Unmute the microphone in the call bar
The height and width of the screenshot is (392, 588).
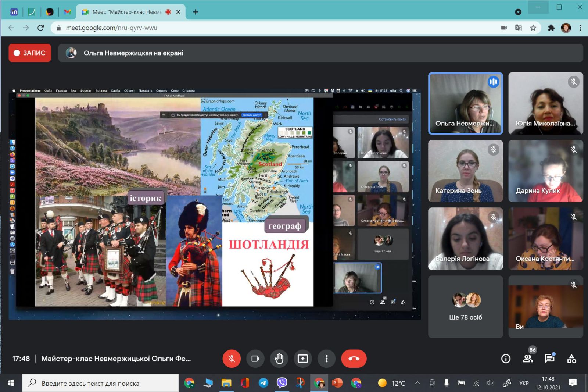coord(232,359)
